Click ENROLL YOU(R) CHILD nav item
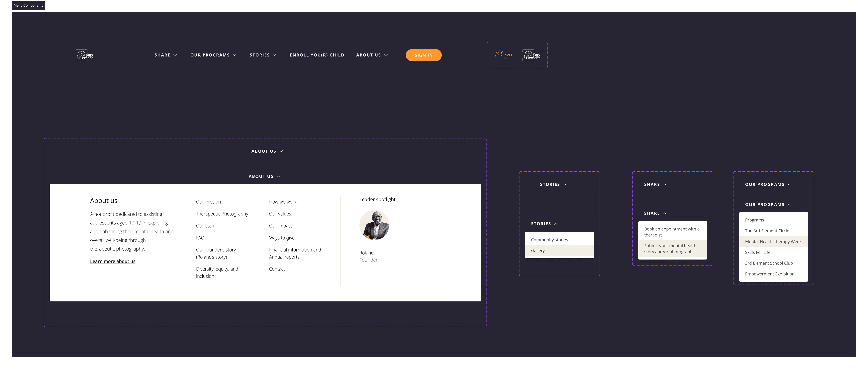Screen dimensions: 868x369 pyautogui.click(x=317, y=55)
